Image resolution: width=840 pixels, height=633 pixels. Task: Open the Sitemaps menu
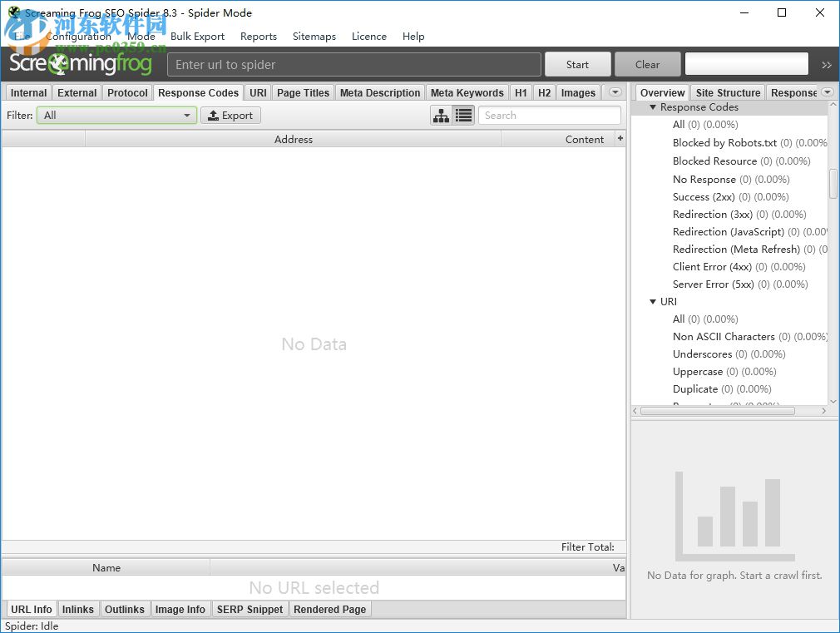tap(314, 37)
